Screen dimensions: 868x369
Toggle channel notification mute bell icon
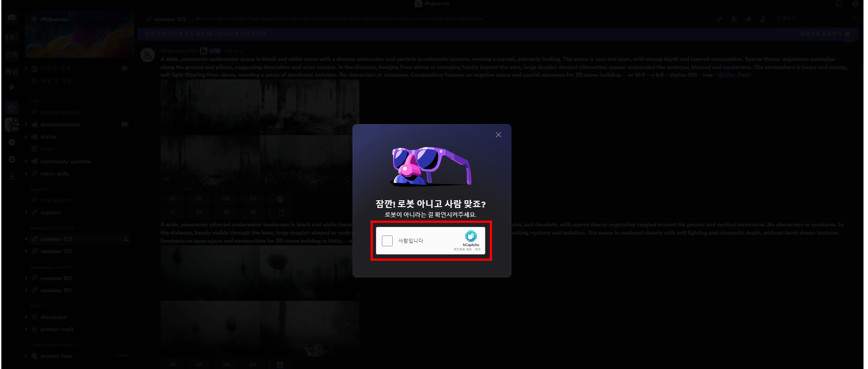pyautogui.click(x=734, y=19)
